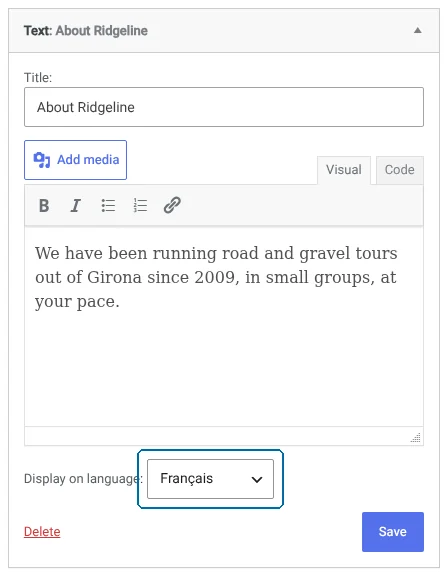
Task: Grab the editor resize handle
Action: coord(416,438)
